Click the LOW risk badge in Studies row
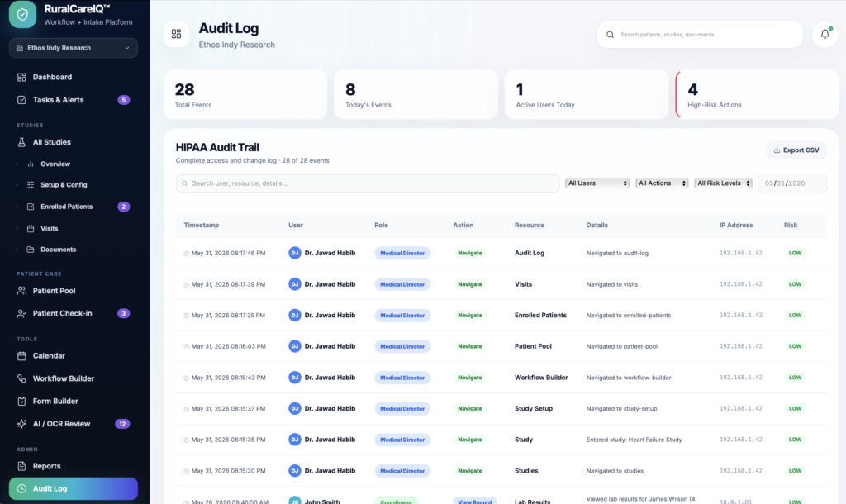Screen dimensions: 846x504 795,471
